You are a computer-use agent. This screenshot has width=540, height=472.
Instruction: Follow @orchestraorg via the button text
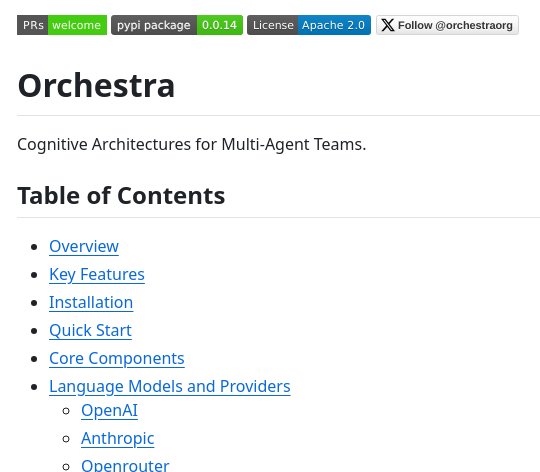click(455, 25)
